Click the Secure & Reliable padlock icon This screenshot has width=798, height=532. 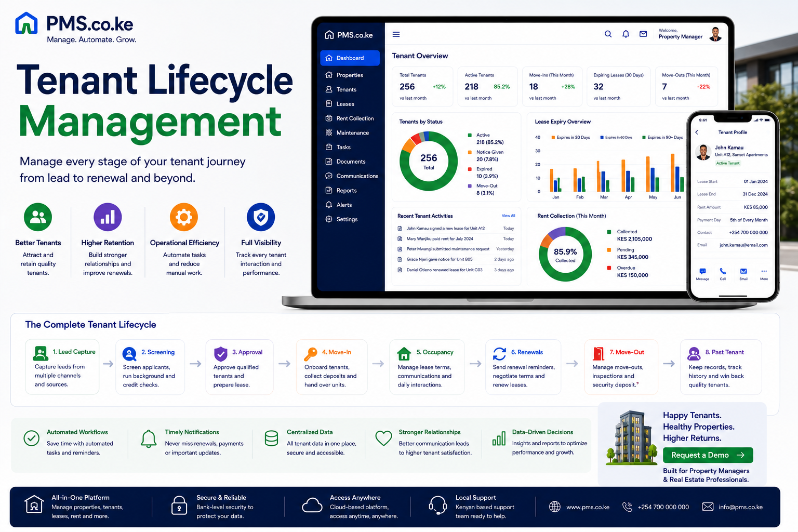click(x=179, y=505)
